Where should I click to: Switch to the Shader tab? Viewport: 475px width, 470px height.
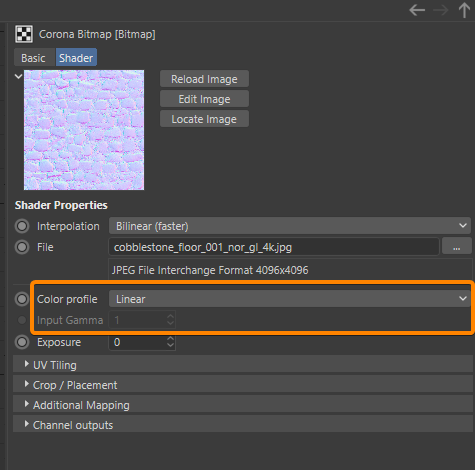(76, 58)
